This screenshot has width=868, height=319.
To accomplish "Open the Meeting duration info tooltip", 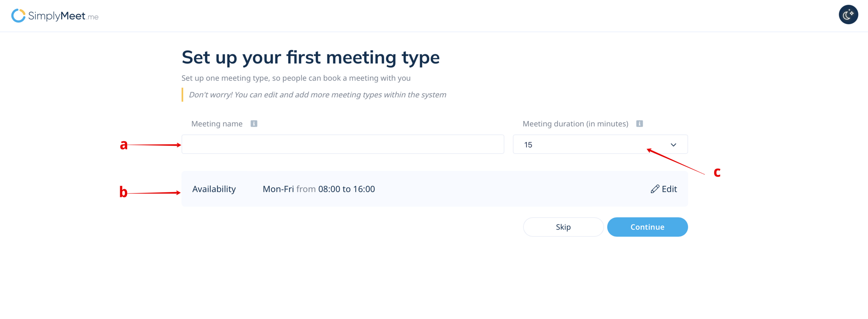I will click(639, 123).
